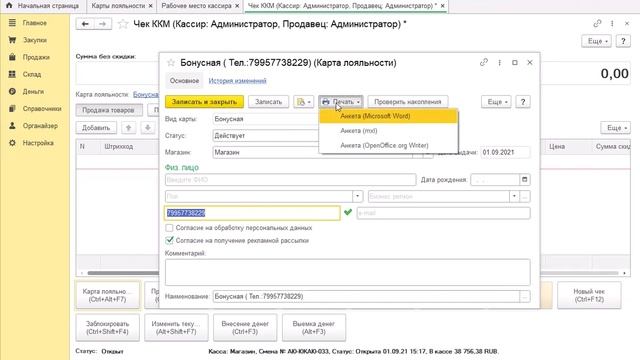The width and height of the screenshot is (640, 360).
Task: Close the Карты лояльности tab
Action: pyautogui.click(x=151, y=6)
